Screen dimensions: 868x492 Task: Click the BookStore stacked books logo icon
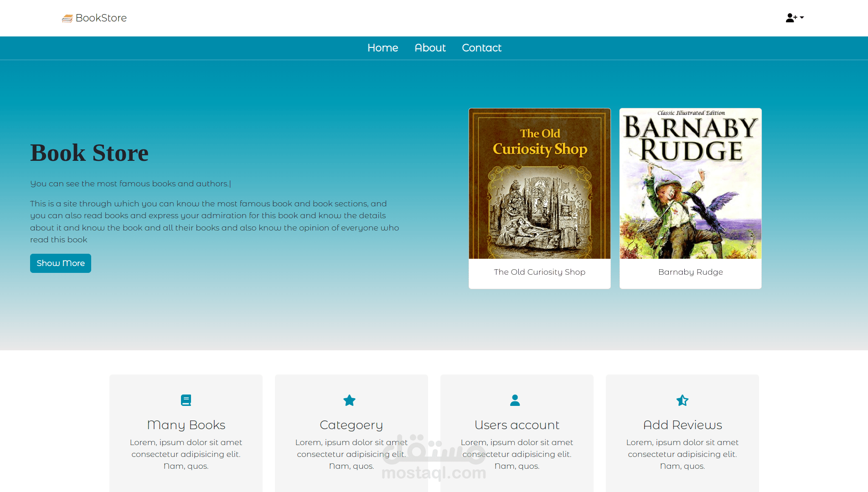(x=67, y=18)
